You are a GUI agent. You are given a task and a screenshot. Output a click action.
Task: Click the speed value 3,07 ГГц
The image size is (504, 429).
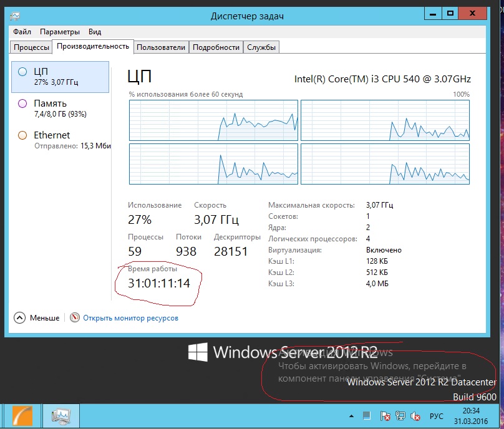pos(216,219)
